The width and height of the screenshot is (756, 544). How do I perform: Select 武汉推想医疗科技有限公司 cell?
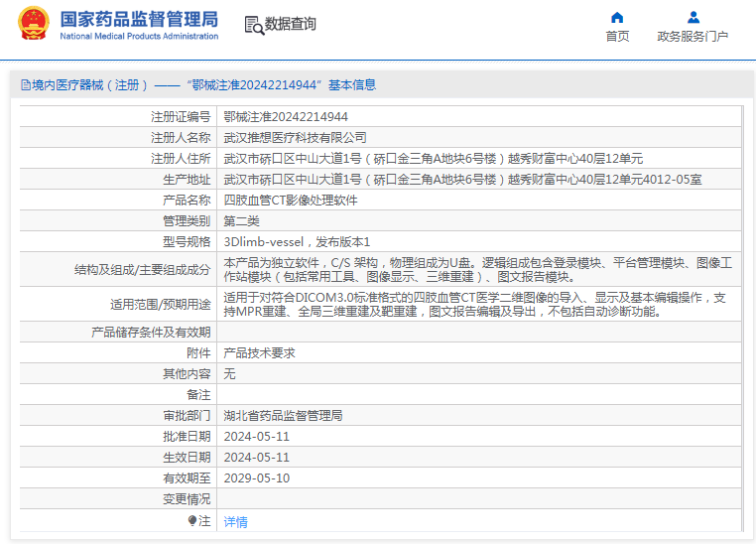(x=295, y=138)
